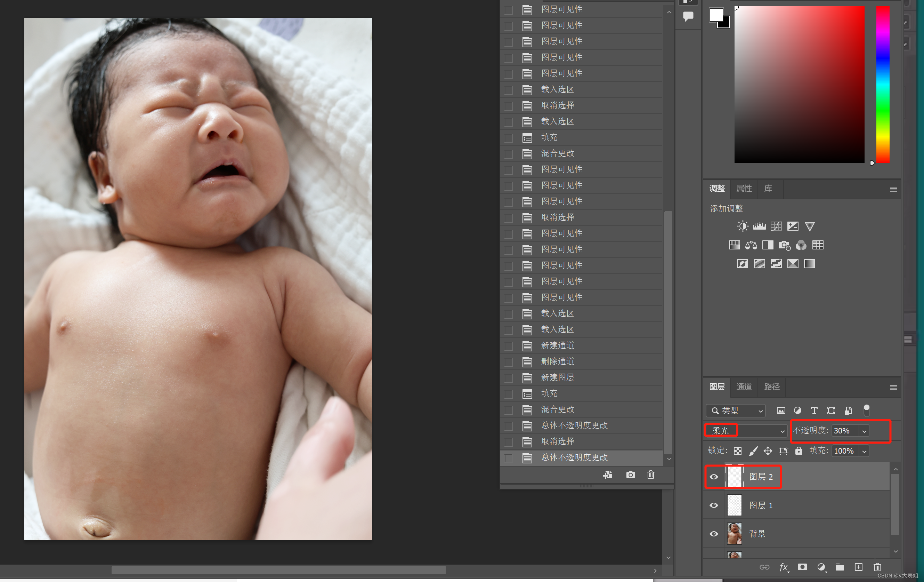Hide the 背景 layer
This screenshot has width=924, height=582.
[x=713, y=534]
